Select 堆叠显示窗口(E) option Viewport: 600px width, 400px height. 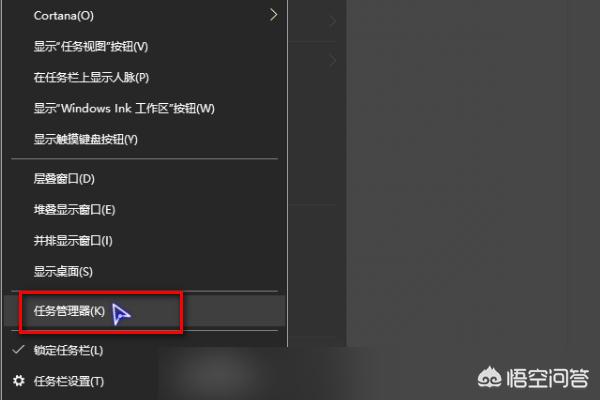[x=144, y=210]
